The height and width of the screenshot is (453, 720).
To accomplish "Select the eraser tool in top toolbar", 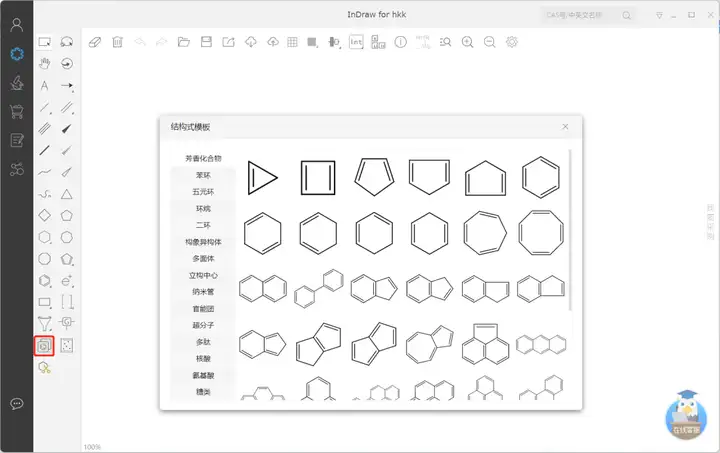I will click(95, 42).
